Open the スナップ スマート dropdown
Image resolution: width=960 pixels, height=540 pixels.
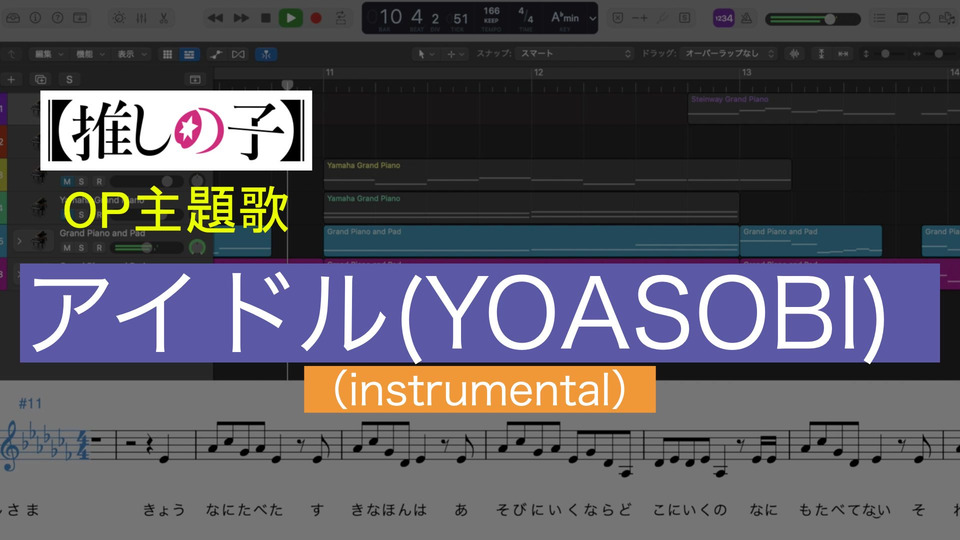(x=574, y=54)
